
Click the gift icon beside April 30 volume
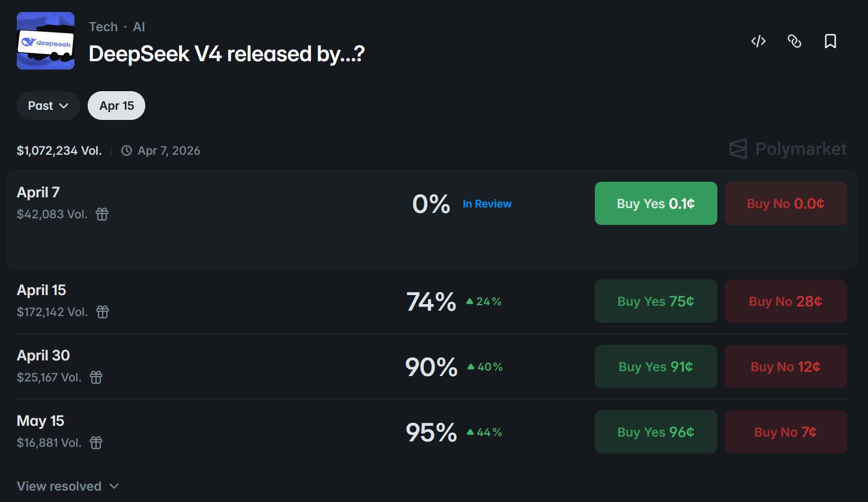pos(96,377)
